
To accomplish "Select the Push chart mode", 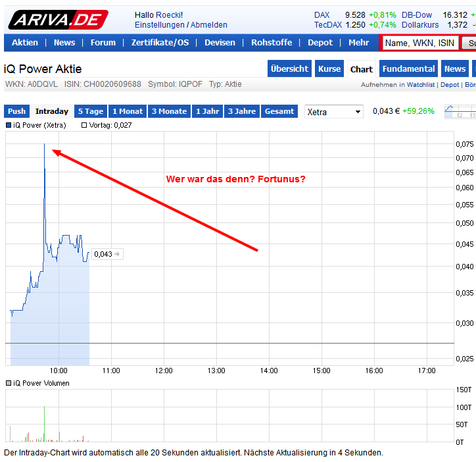I will point(16,111).
